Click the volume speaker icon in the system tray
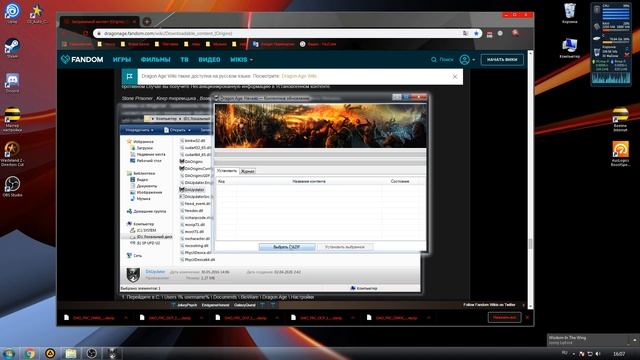The width and height of the screenshot is (640, 360). (598, 354)
